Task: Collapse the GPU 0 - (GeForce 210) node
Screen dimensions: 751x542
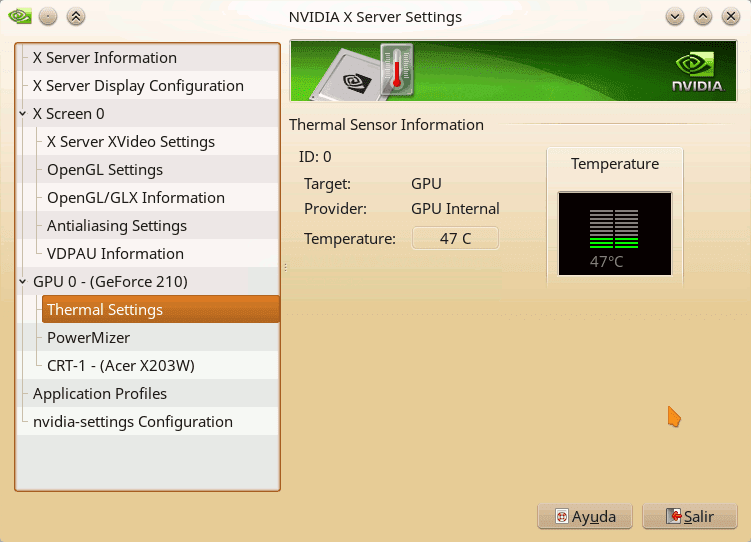Action: (x=23, y=282)
